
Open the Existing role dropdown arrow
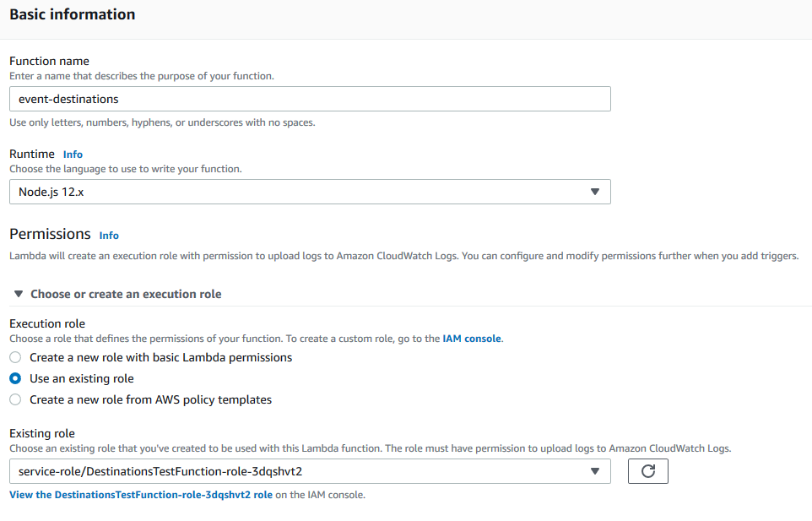[594, 471]
